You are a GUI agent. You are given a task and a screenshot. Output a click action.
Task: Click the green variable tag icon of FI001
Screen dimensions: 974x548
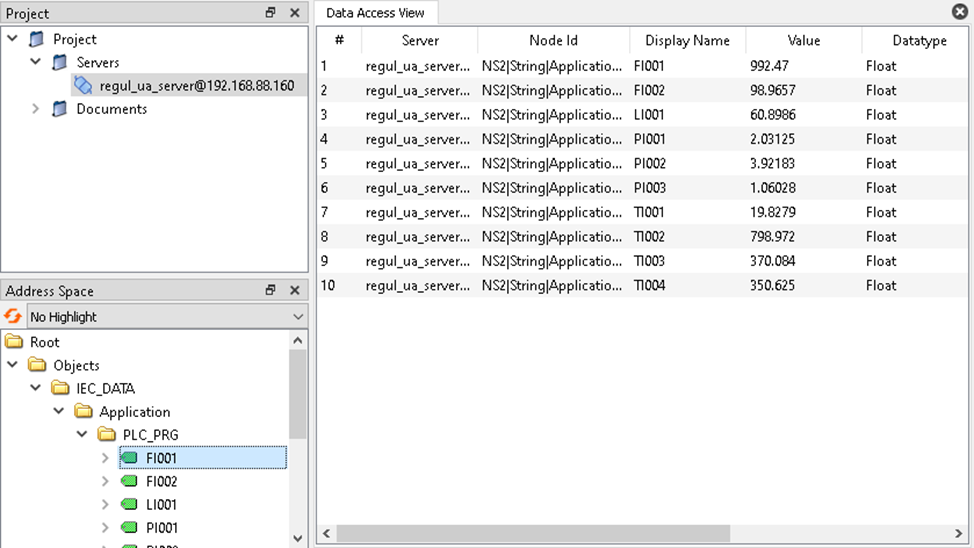tap(129, 458)
